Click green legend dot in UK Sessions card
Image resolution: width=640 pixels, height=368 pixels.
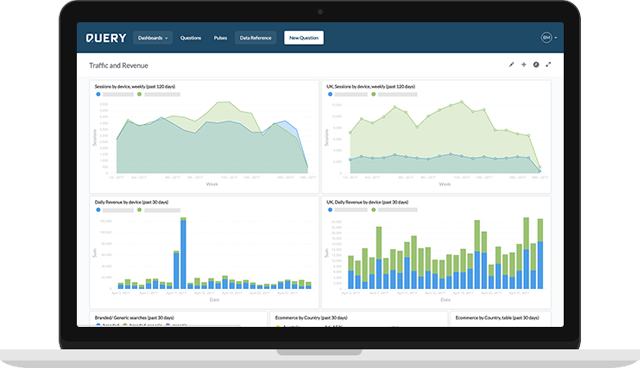(373, 94)
